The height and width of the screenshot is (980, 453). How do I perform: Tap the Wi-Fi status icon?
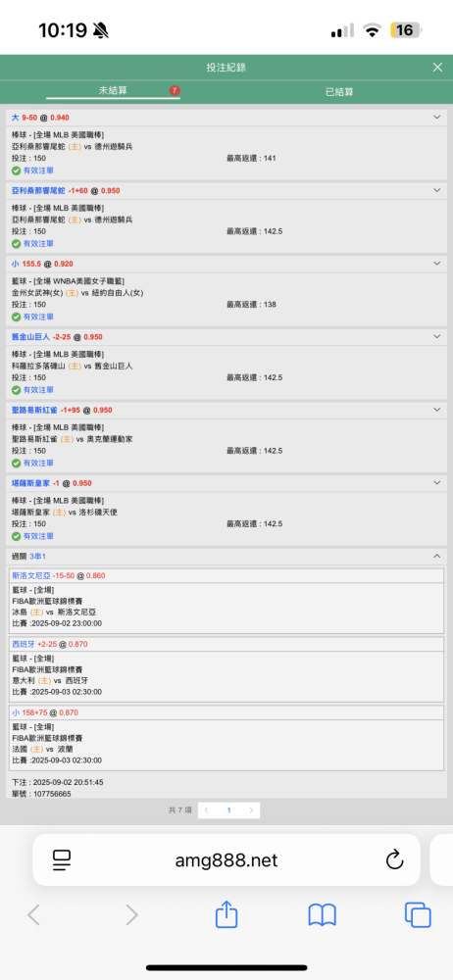[373, 30]
